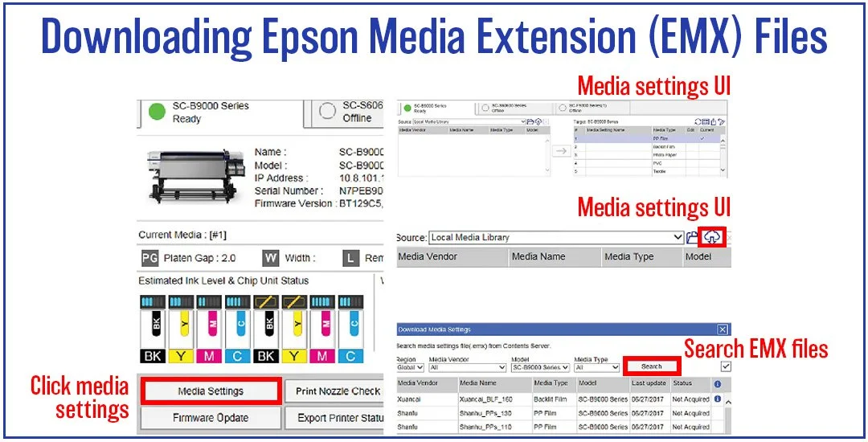Click the refresh icon above the Target list
This screenshot has height=442, width=868.
point(698,121)
